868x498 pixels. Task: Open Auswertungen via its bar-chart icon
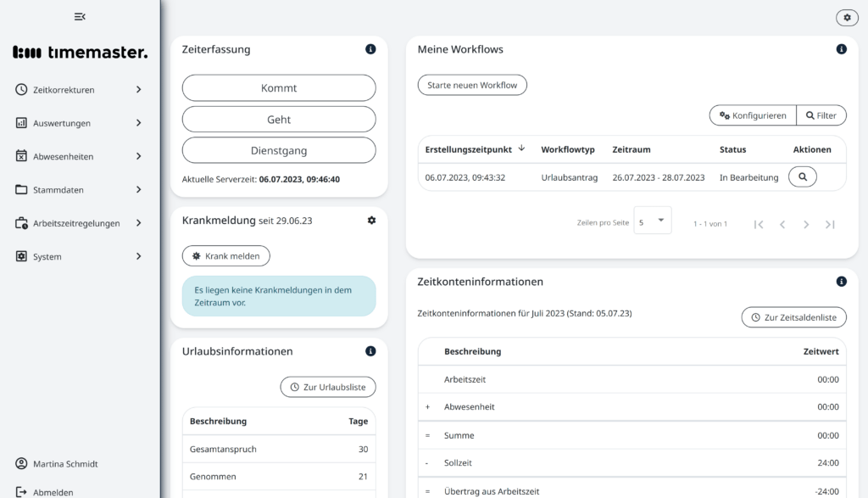coord(19,122)
